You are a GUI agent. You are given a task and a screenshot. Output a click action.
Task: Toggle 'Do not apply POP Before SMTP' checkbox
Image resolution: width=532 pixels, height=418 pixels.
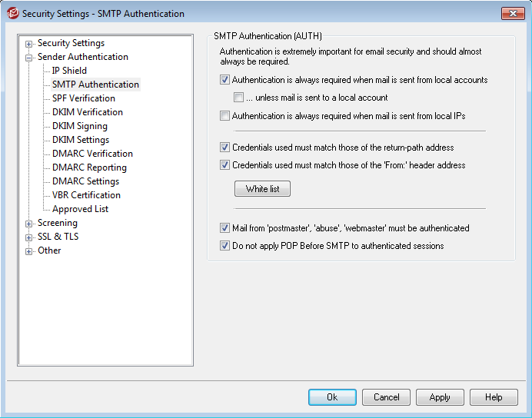(224, 245)
